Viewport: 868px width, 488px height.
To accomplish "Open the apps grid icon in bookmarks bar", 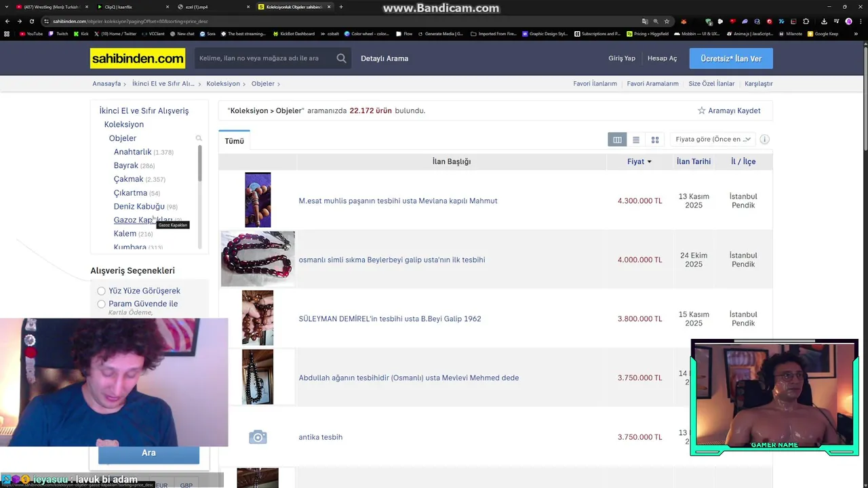I will coord(7,34).
